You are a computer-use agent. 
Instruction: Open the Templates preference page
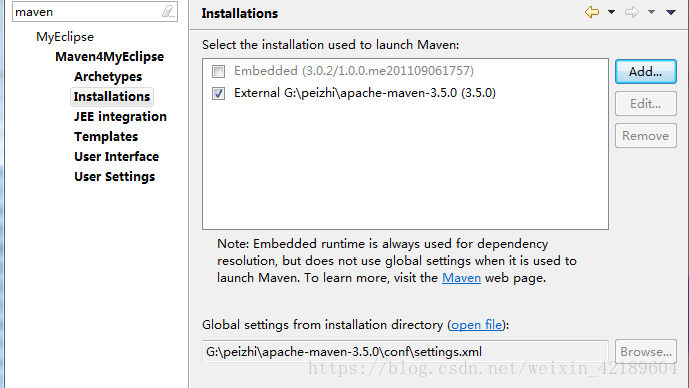click(106, 137)
